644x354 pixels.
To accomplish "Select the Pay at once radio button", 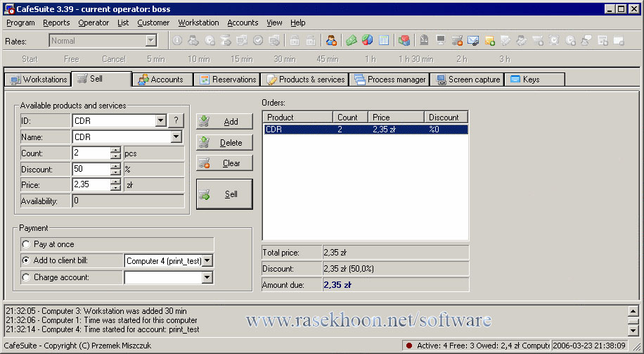I will [x=26, y=244].
